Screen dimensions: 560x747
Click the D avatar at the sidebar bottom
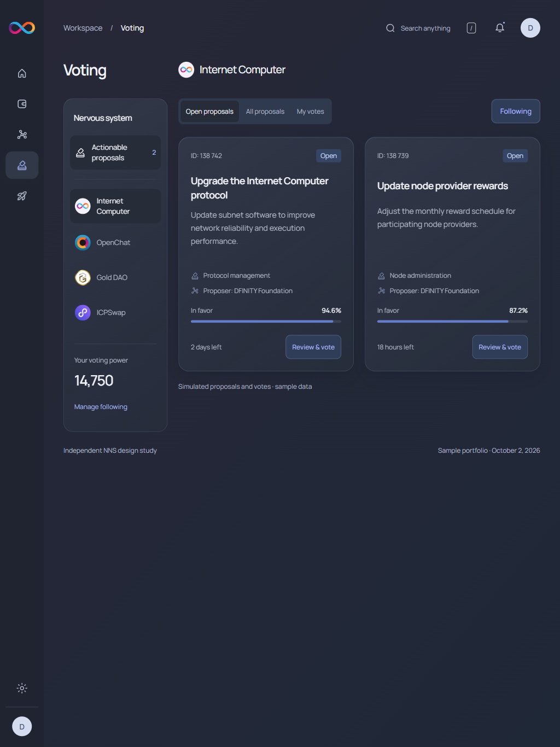[x=22, y=727]
